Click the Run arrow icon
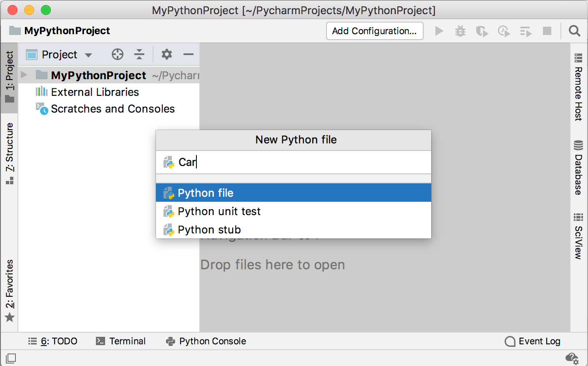 [439, 31]
